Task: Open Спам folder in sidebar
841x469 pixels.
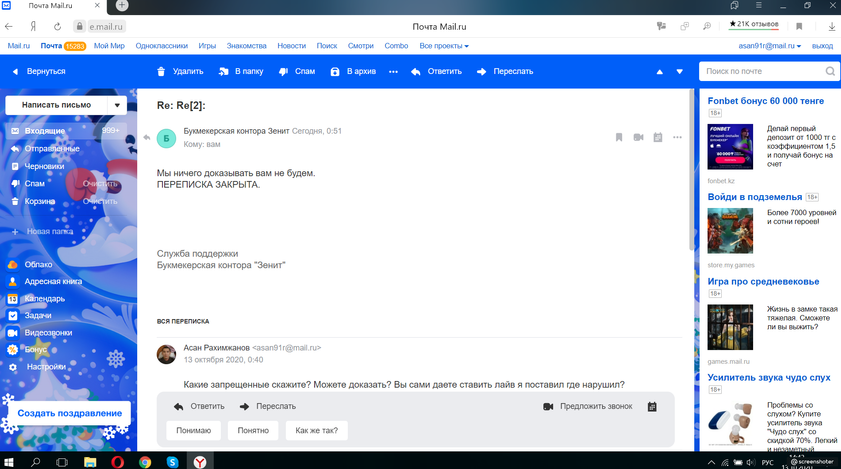Action: point(35,184)
